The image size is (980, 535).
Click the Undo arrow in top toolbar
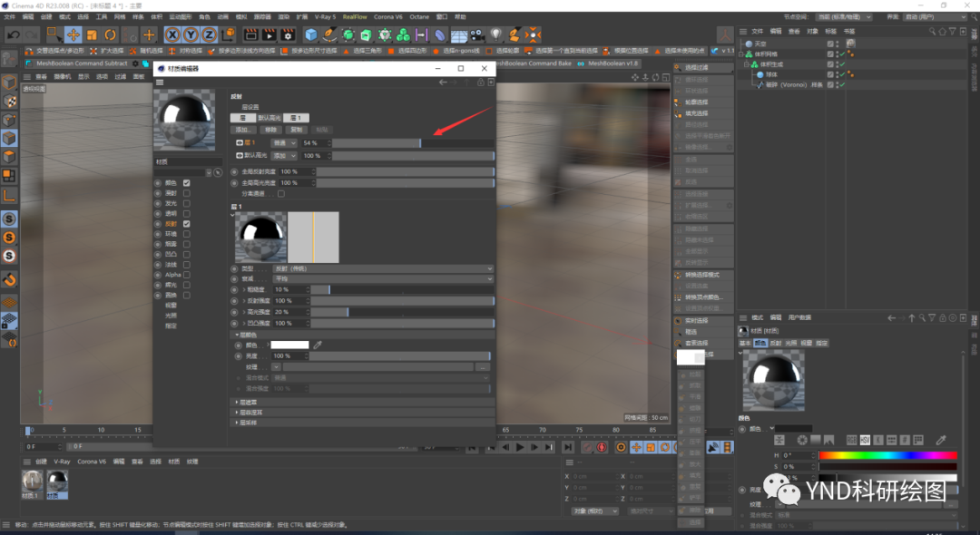(x=14, y=35)
